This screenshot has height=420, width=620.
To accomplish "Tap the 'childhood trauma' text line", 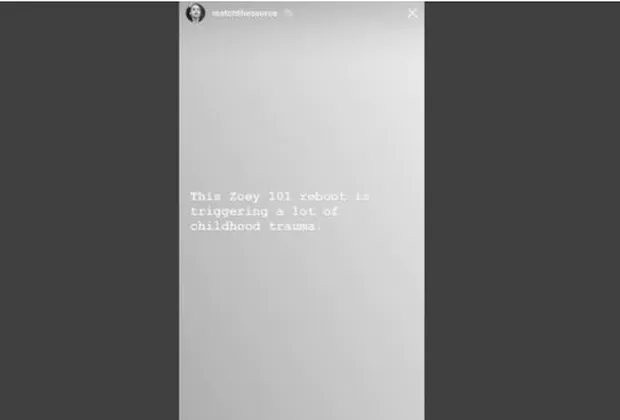I will (255, 227).
